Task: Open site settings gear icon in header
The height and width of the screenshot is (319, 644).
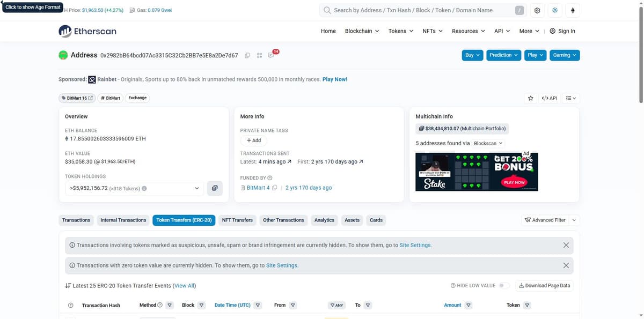Action: 537,10
